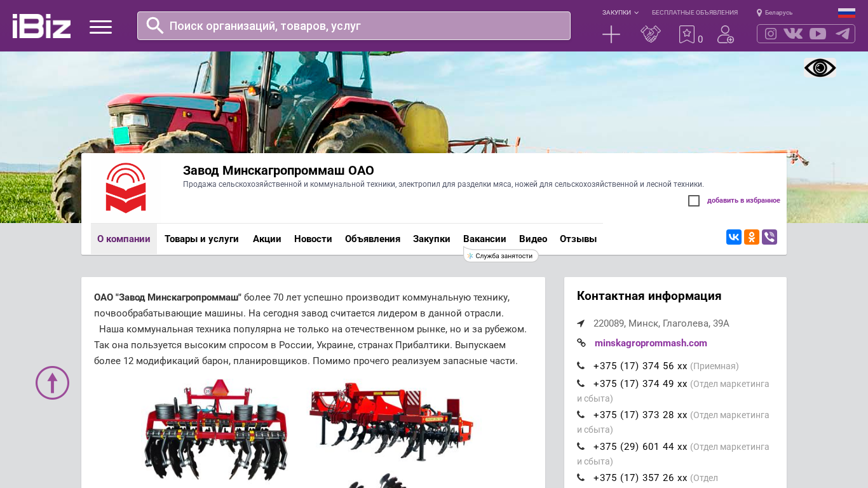Open iBiz VK page in header
Image resolution: width=868 pixels, height=488 pixels.
793,34
